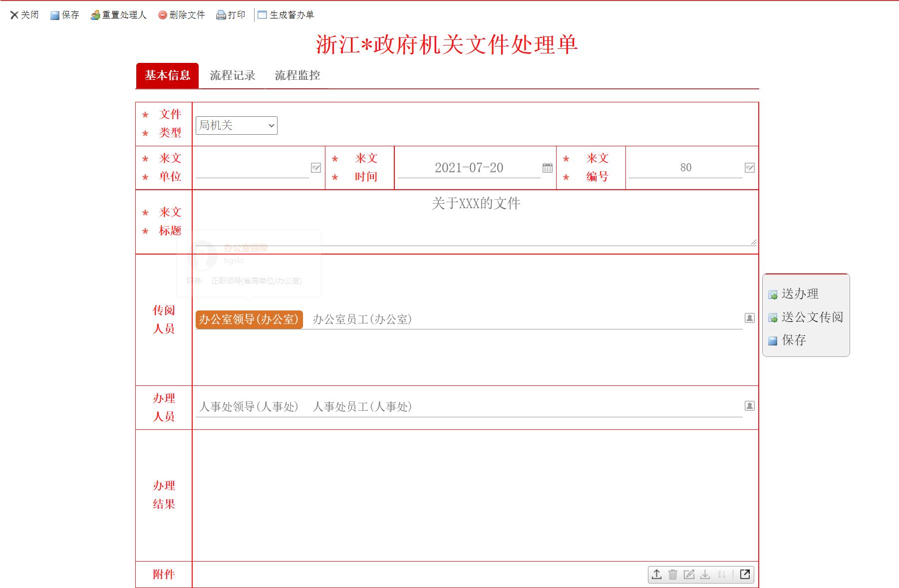
Task: Click 送公文传阅 in the side panel
Action: pyautogui.click(x=812, y=317)
